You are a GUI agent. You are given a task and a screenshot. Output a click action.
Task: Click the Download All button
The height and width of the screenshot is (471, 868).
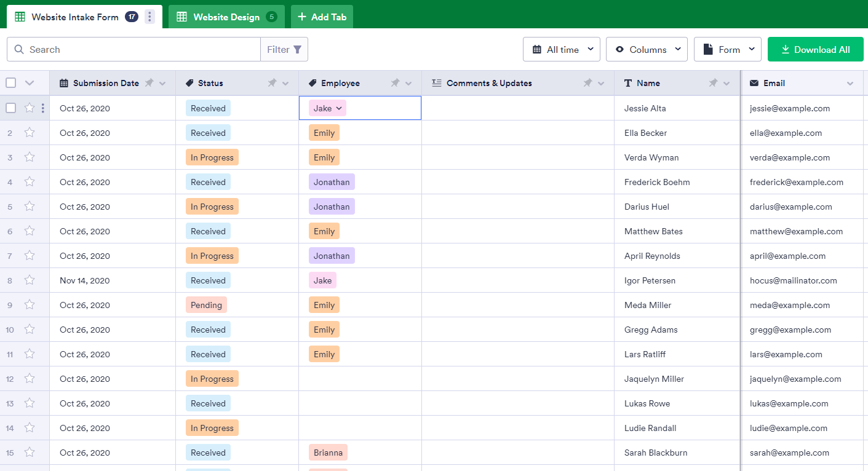815,50
